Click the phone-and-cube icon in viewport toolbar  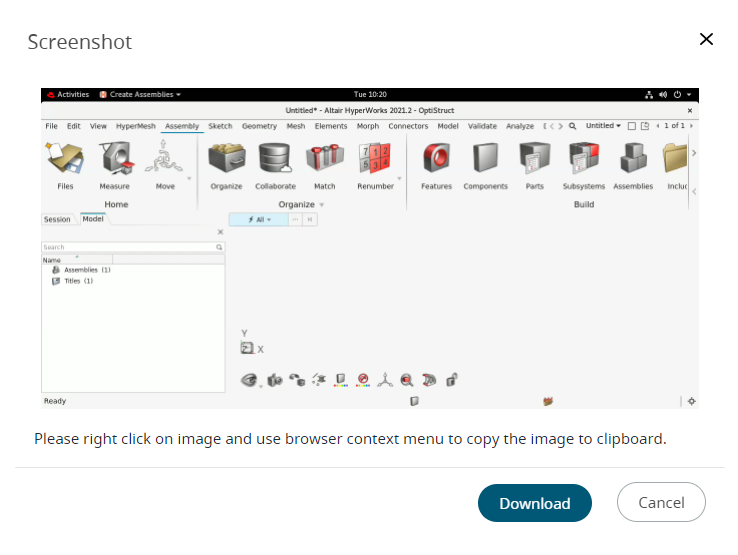tap(297, 380)
